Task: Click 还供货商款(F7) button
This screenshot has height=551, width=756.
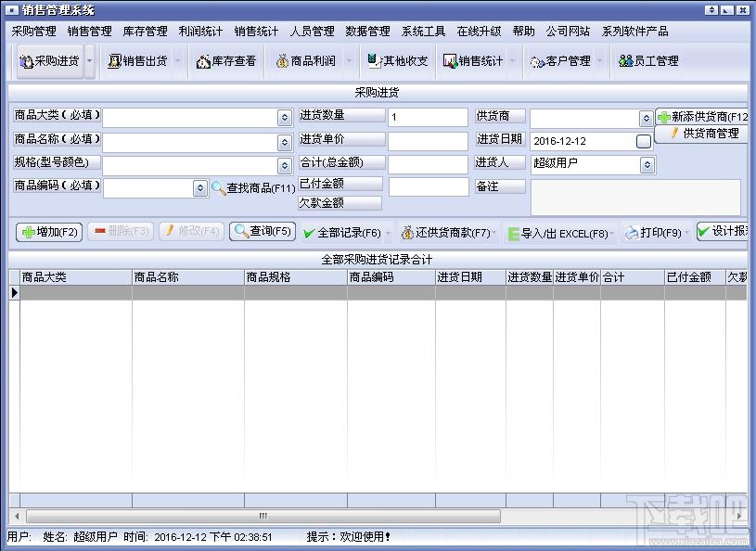Action: 445,234
